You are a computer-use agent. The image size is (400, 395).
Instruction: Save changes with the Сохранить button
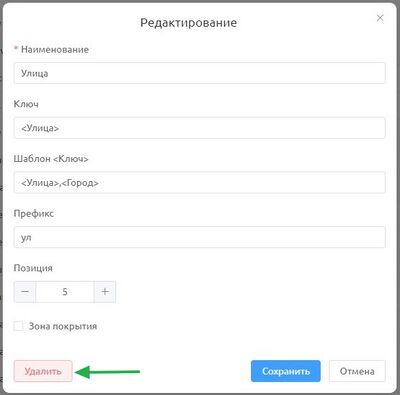point(286,371)
